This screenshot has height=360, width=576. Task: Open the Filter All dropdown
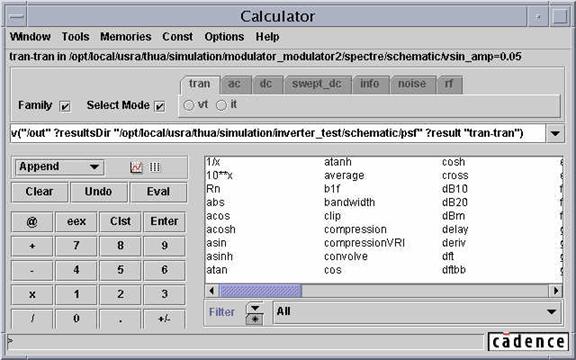coord(417,312)
